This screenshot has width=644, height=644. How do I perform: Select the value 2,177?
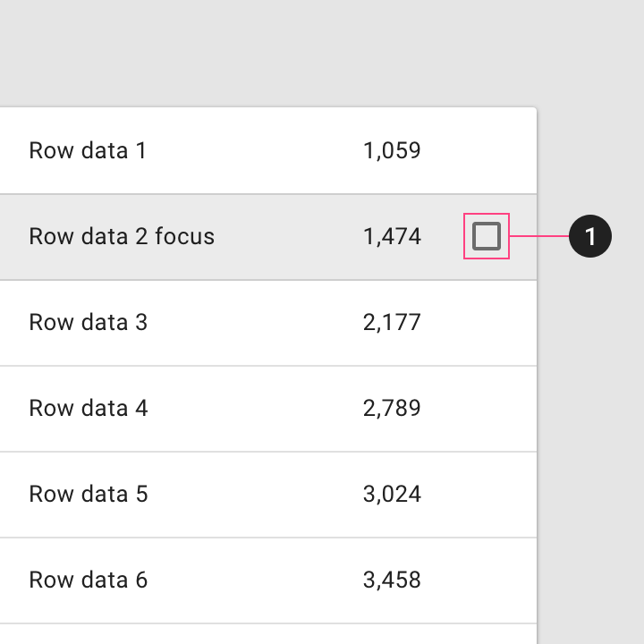coord(392,322)
